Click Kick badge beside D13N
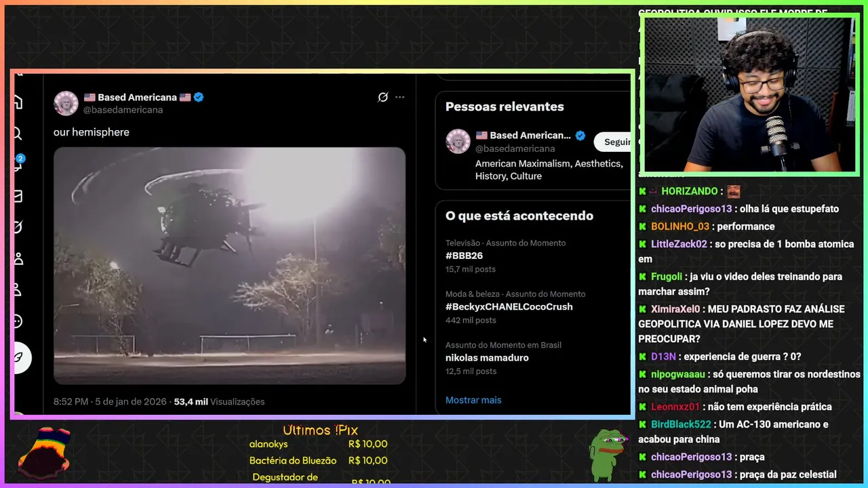The image size is (868, 488). click(x=642, y=357)
